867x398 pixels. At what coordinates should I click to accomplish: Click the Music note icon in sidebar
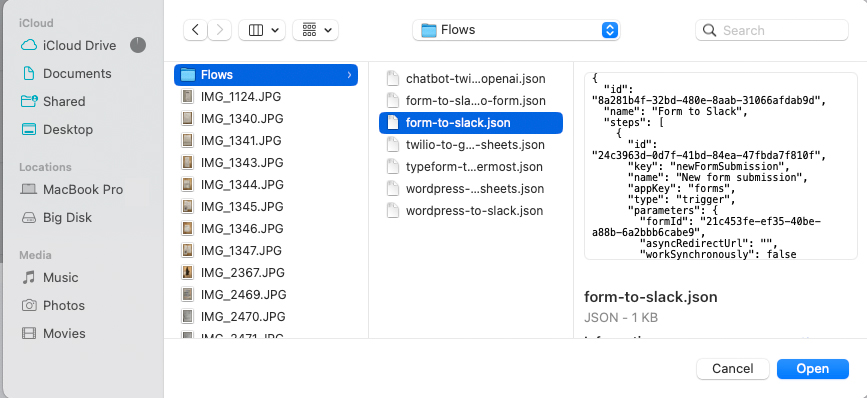29,277
